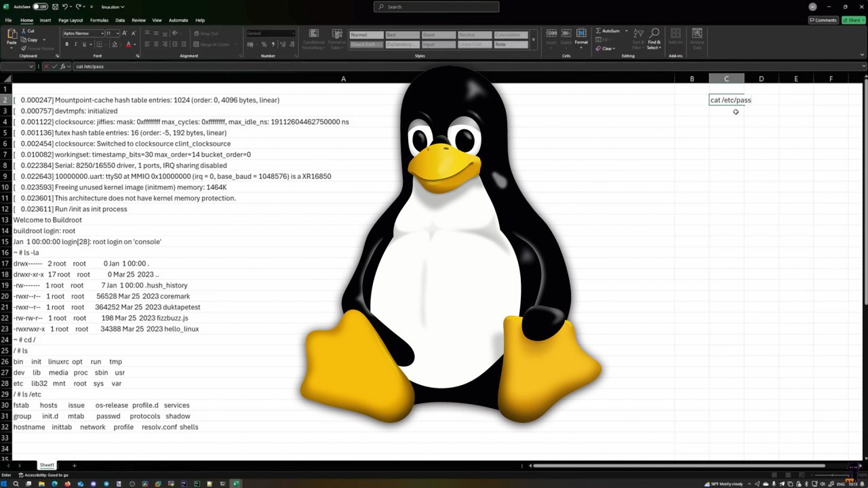Click the Comma Style icon

[x=273, y=45]
